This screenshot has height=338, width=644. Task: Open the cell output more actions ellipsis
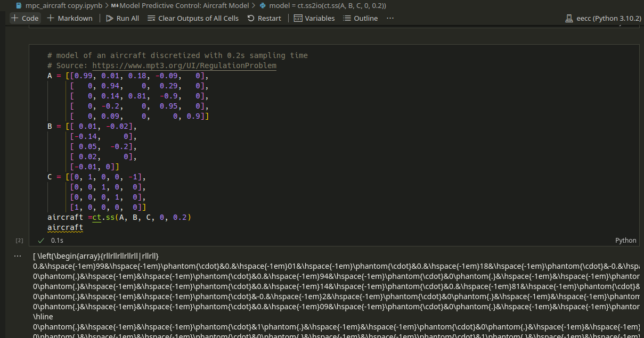(18, 255)
